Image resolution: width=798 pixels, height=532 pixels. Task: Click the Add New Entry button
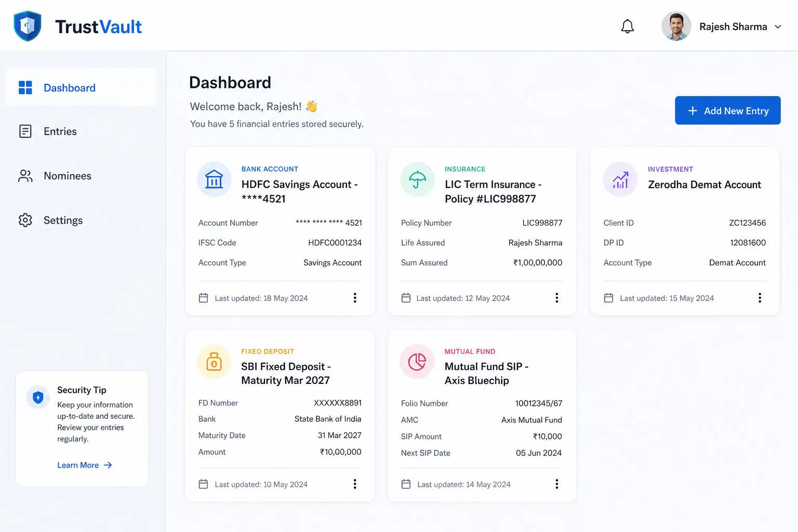(x=727, y=111)
